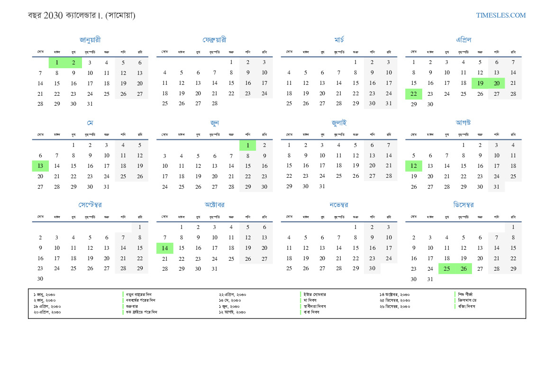Select the ফেব্রুয়ারী month heading

[215, 40]
